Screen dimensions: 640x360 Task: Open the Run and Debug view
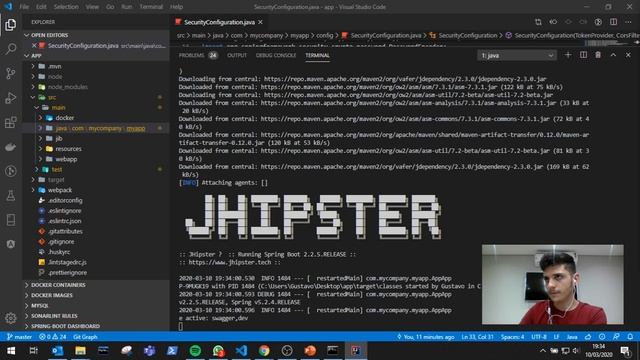11,98
